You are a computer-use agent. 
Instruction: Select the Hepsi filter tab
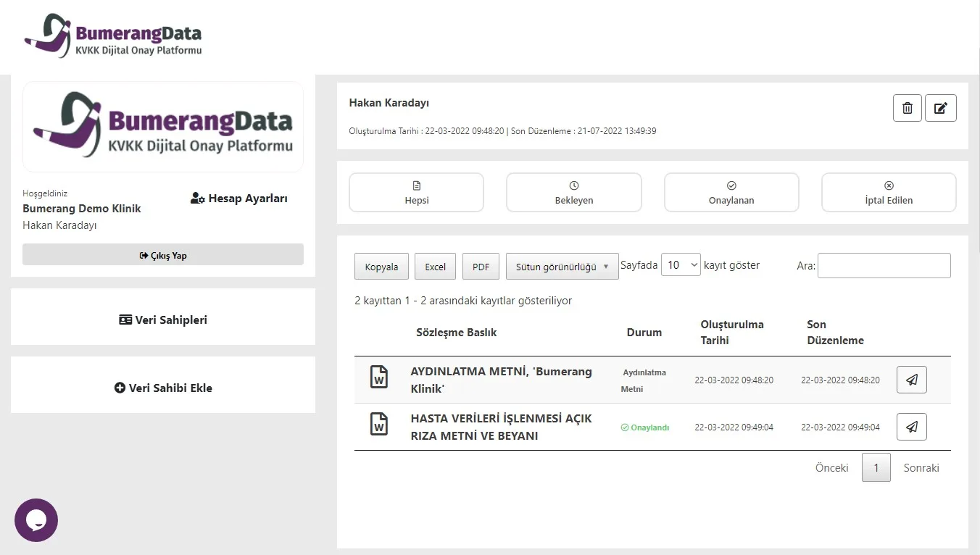coord(417,193)
